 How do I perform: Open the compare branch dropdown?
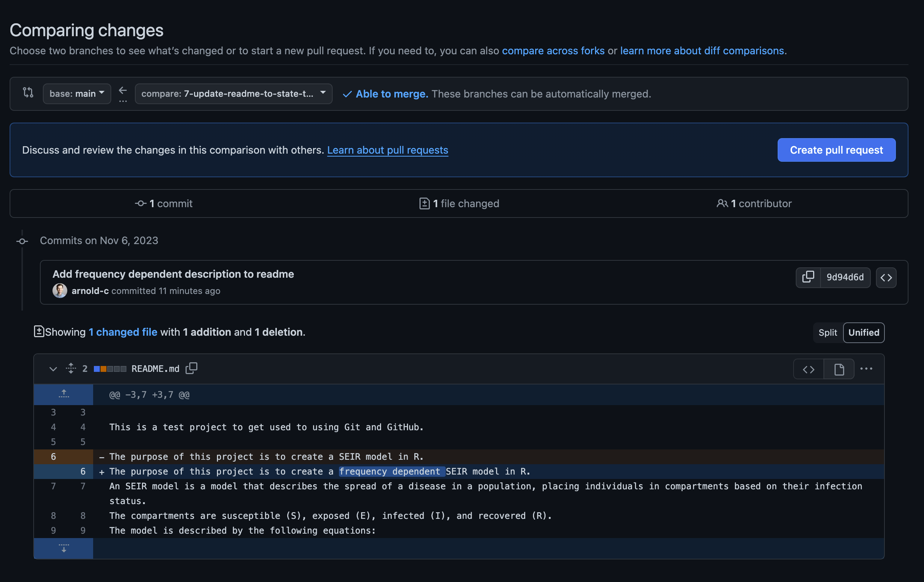233,93
